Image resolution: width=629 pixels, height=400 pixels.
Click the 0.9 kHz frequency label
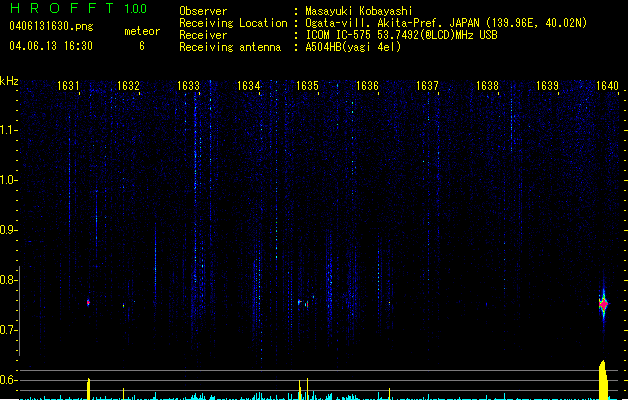point(8,230)
